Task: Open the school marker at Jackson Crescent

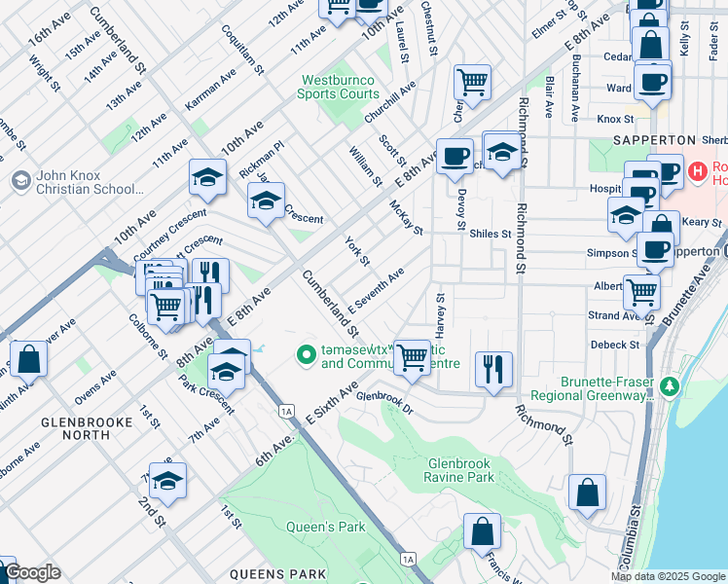Action: pyautogui.click(x=266, y=201)
